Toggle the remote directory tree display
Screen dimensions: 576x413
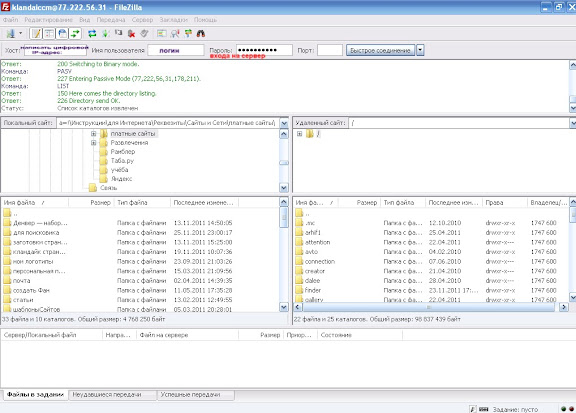tap(62, 34)
